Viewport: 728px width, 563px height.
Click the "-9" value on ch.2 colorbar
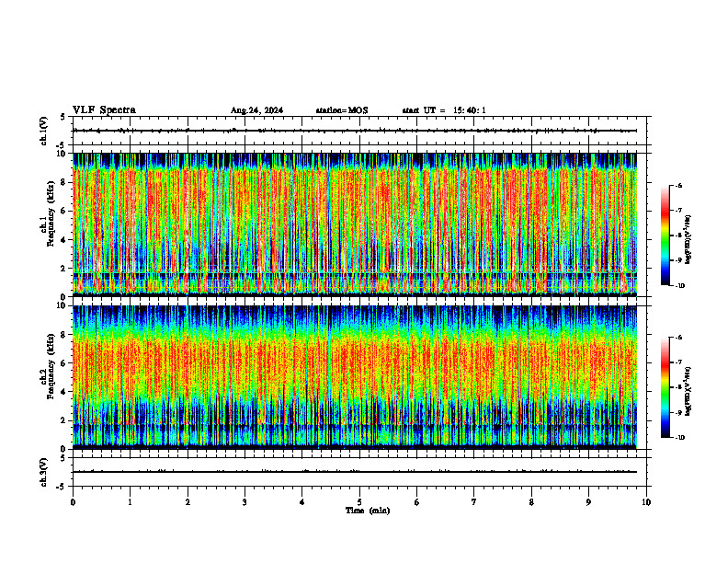point(678,413)
